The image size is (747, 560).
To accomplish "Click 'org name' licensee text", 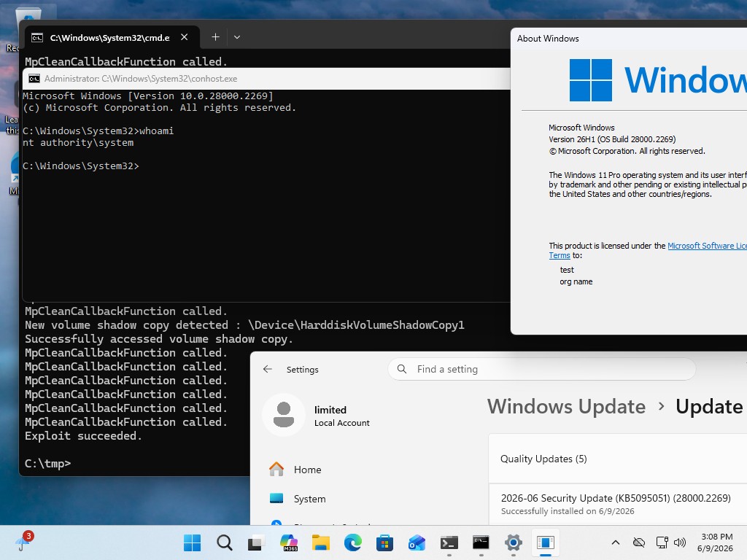I will click(576, 281).
